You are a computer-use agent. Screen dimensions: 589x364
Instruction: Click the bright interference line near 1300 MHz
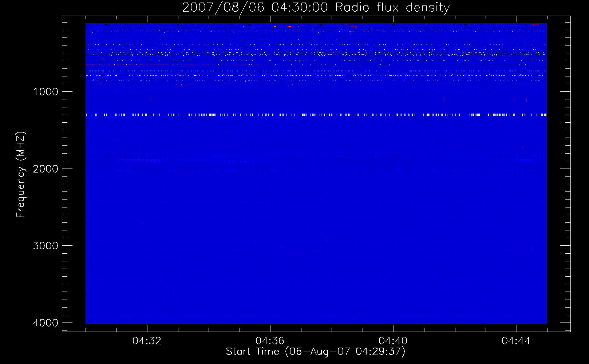[316, 115]
